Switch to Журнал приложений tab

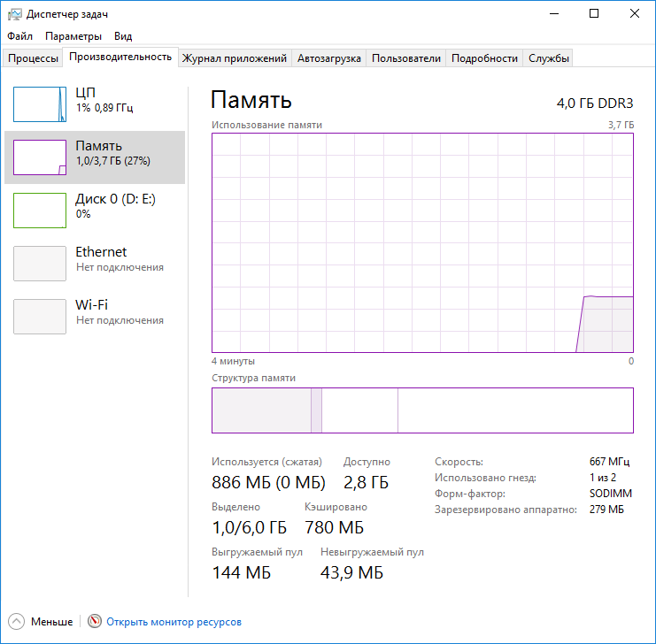click(235, 58)
